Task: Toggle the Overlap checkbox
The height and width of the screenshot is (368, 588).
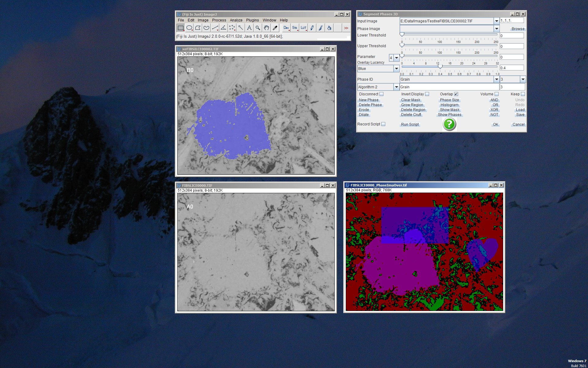Action: [456, 94]
